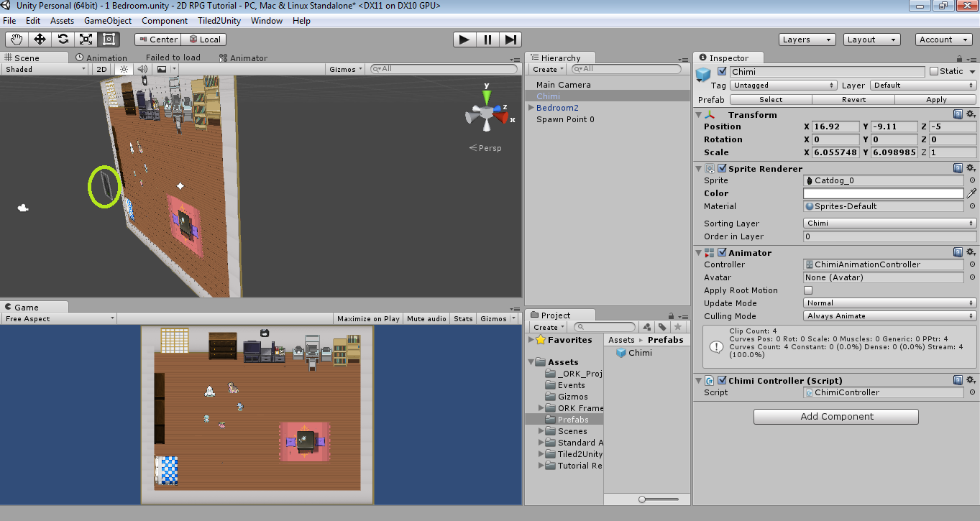This screenshot has width=980, height=521.
Task: Click the Sprite Renderer Color swatch
Action: (x=883, y=193)
